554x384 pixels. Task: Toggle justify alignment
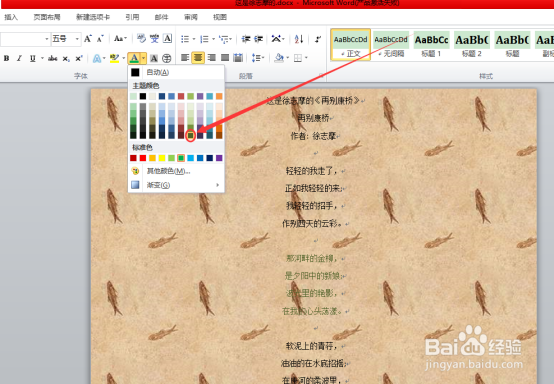click(225, 58)
